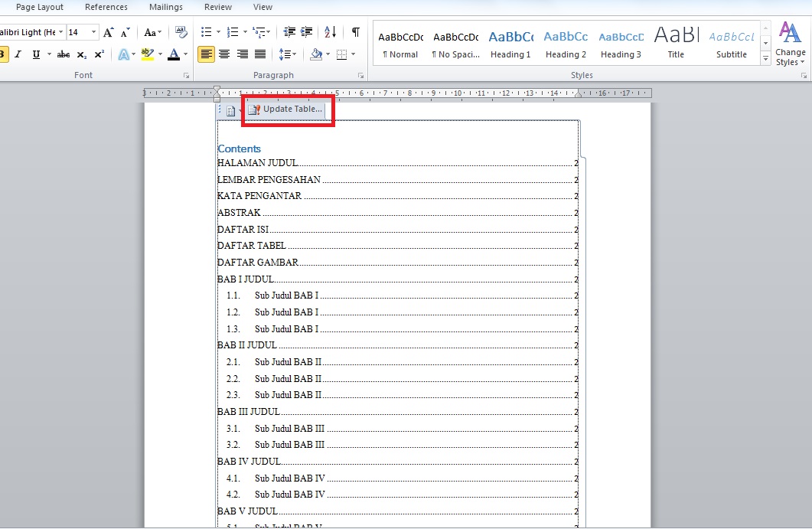Viewport: 812px width, 529px height.
Task: Apply the Heading 2 style
Action: [566, 44]
